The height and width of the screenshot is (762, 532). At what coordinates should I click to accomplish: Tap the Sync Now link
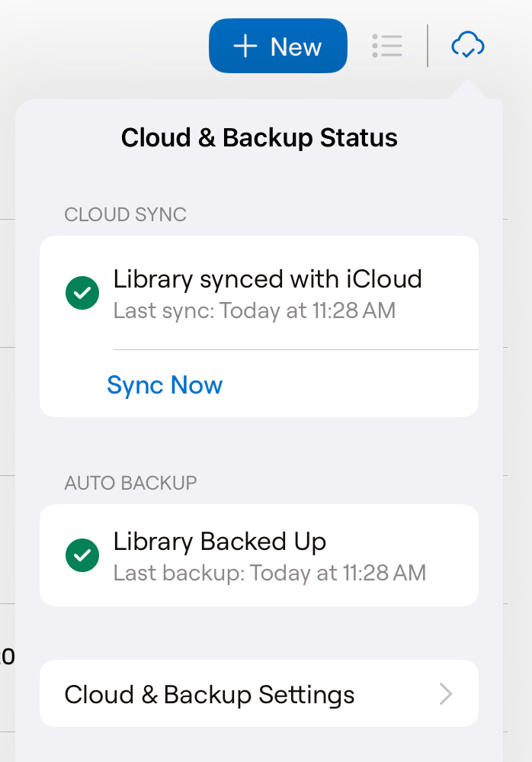165,385
